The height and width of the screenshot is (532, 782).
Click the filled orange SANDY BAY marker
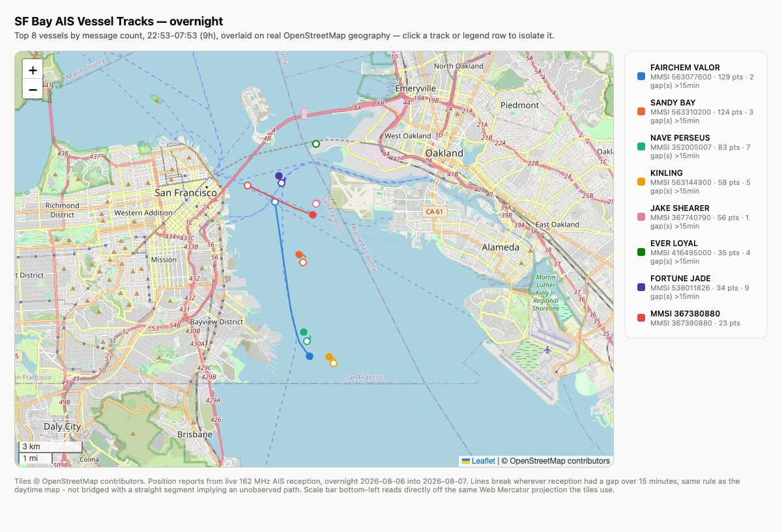[299, 255]
